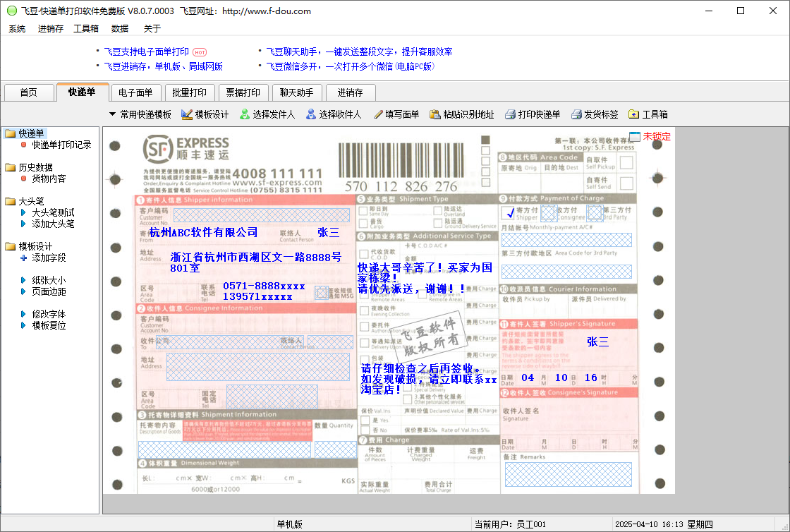Check the 即日到 Same Day box
Screen dimensions: 790x532
(364, 210)
